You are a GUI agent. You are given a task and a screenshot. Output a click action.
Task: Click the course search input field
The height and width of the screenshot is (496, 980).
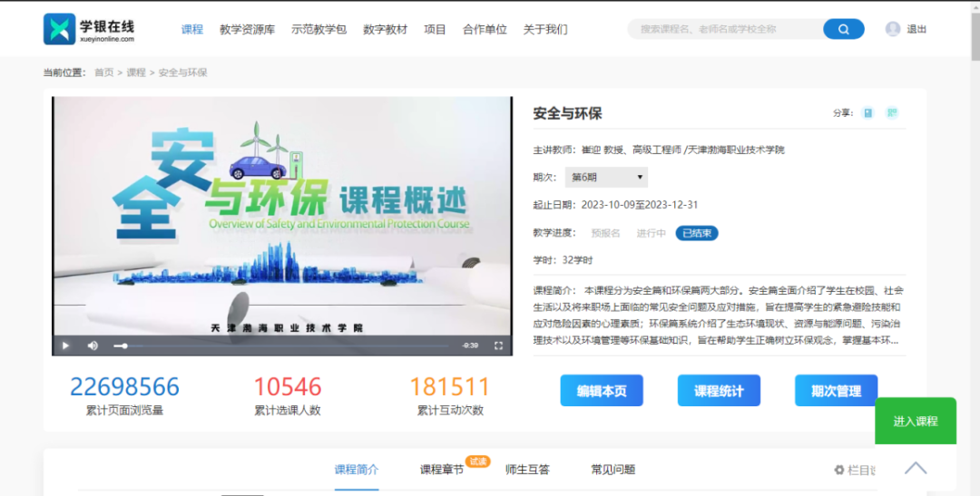click(x=724, y=29)
